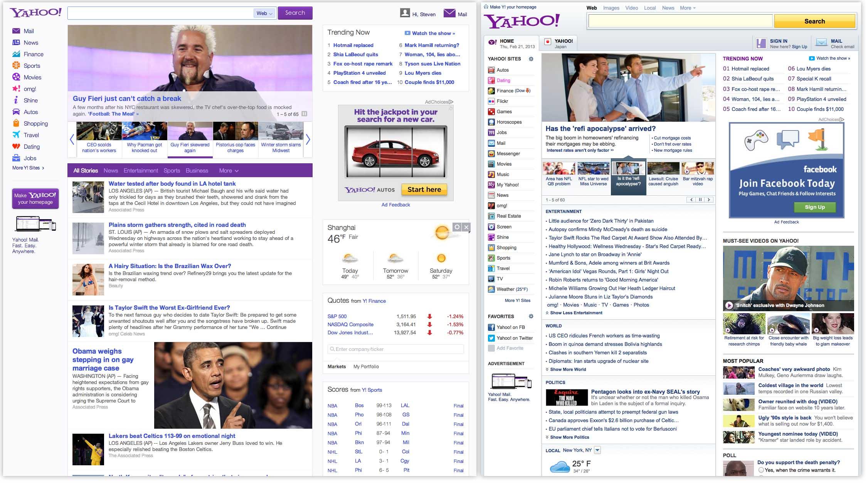Screen dimensions: 868x483
Task: Open My Yahoo! from the Yahoo! Sites list
Action: pyautogui.click(x=492, y=185)
